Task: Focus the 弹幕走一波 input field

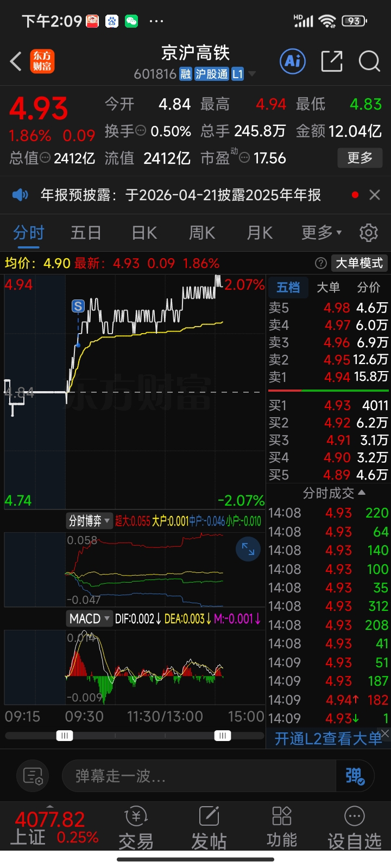Action: click(200, 776)
